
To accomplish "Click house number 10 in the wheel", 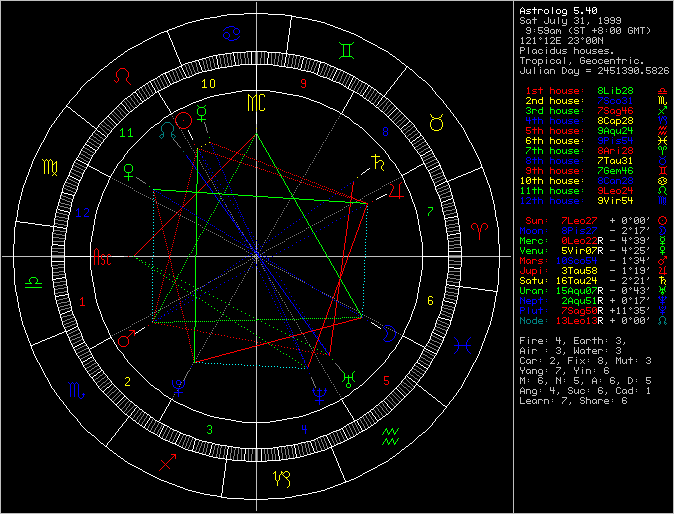I will 210,84.
